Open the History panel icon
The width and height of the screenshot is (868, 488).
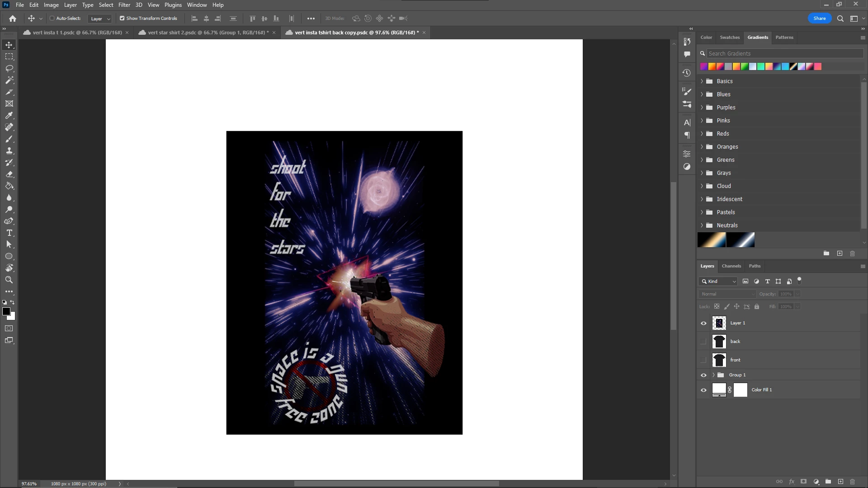(x=687, y=73)
